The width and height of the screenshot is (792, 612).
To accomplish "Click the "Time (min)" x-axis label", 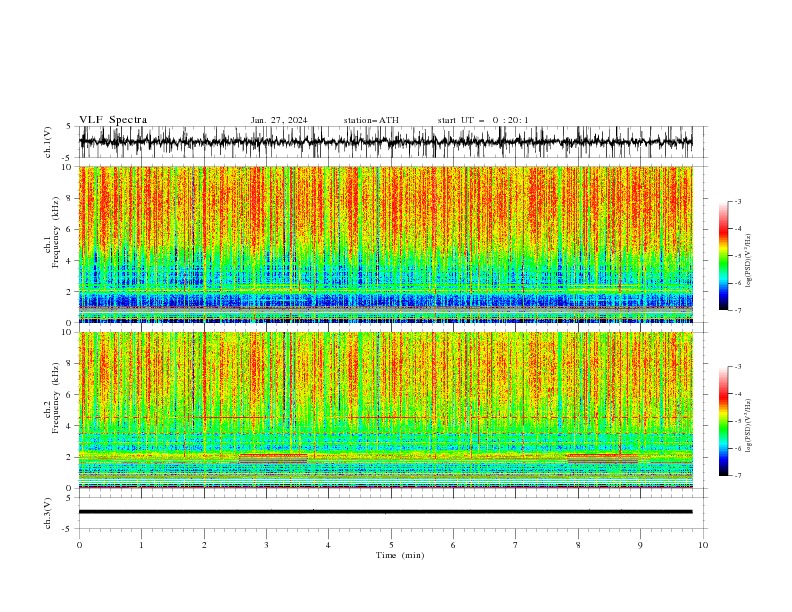I will (x=400, y=555).
